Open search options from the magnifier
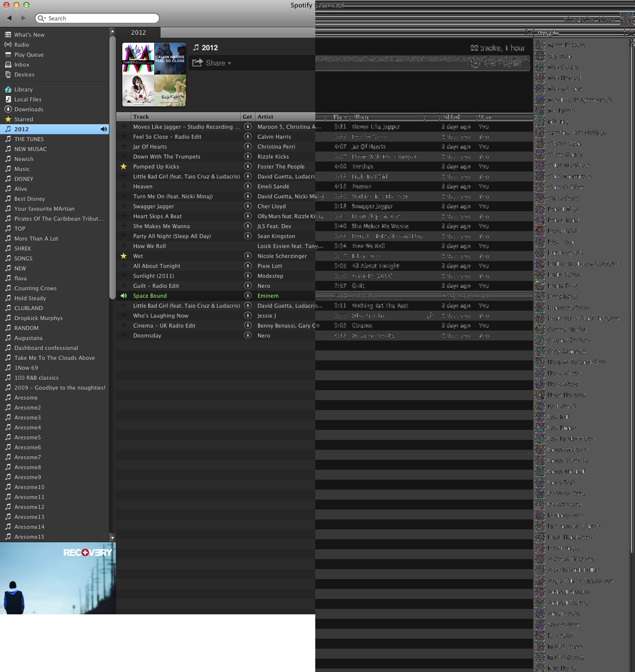 [41, 18]
